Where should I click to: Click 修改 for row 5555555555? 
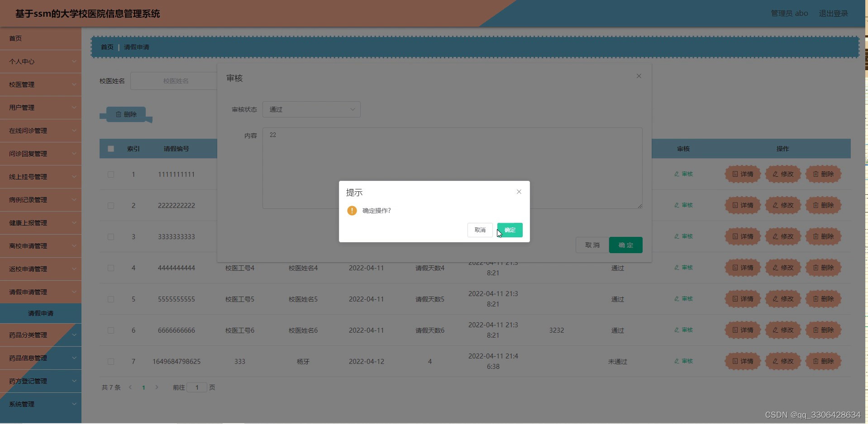[x=783, y=299]
